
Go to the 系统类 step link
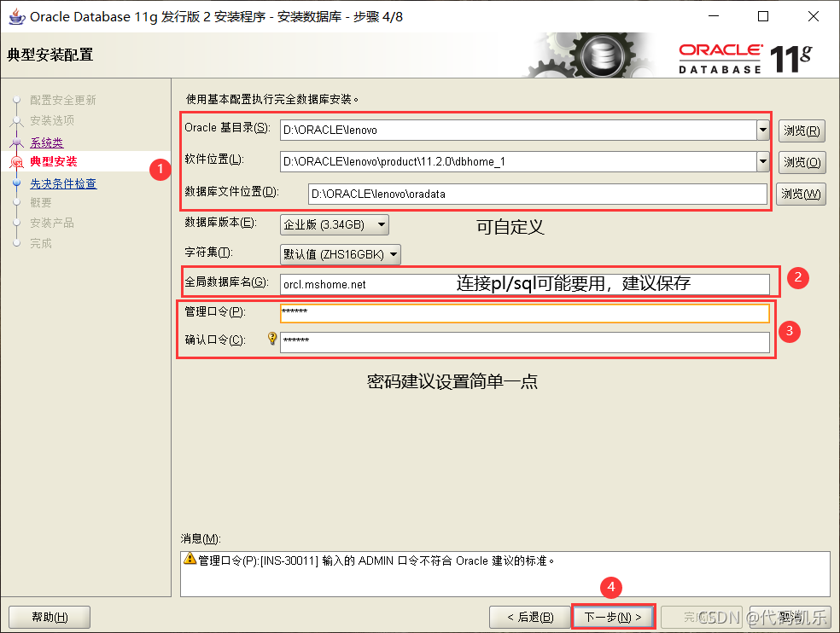47,142
